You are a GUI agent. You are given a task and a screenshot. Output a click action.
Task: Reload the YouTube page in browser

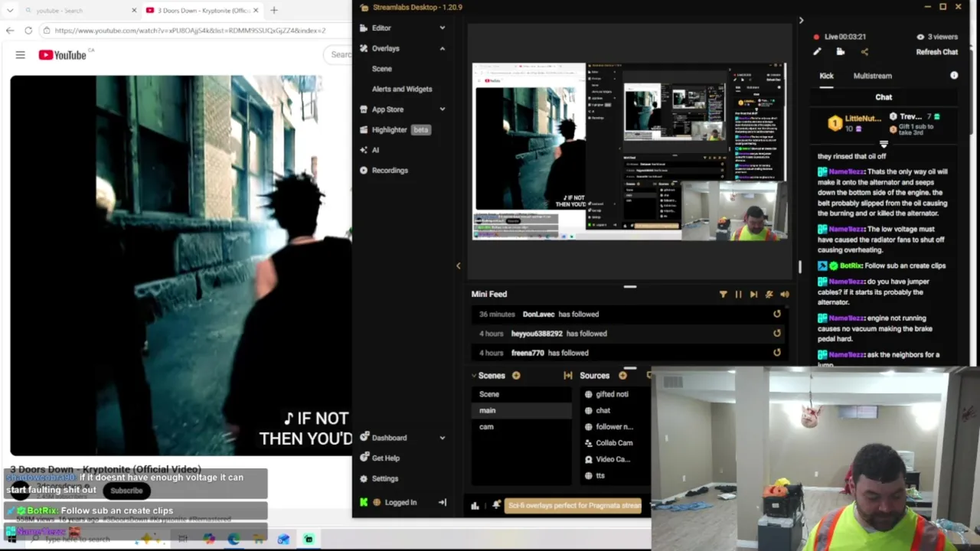(28, 31)
